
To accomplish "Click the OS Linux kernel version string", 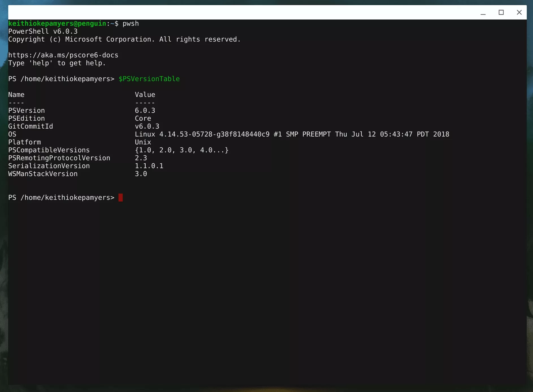I will 292,134.
